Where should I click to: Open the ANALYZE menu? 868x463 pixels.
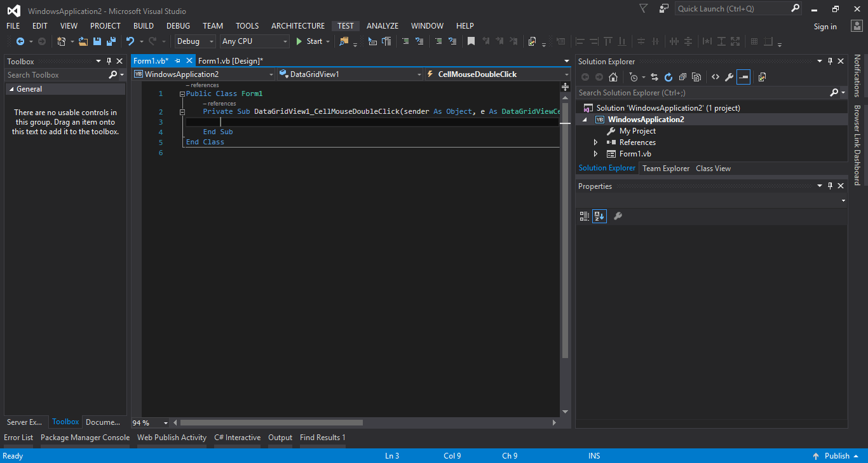pyautogui.click(x=383, y=26)
